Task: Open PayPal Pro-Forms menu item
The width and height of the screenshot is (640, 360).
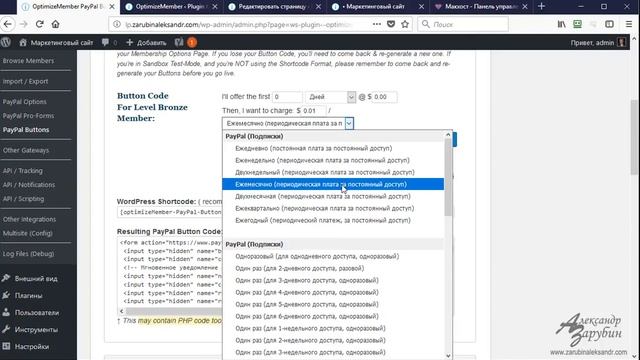Action: (x=28, y=116)
